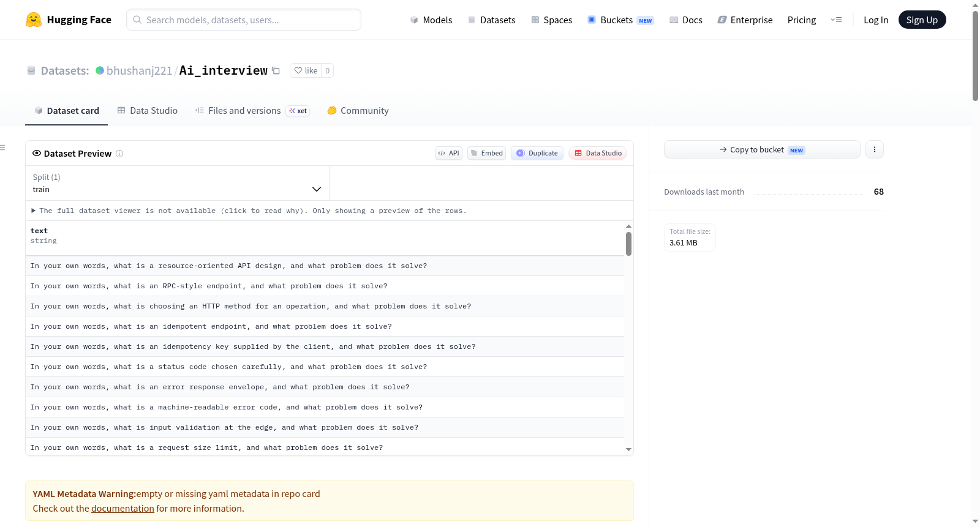Viewport: 980px width, 527px height.
Task: Click the Sign Up button
Action: (922, 20)
